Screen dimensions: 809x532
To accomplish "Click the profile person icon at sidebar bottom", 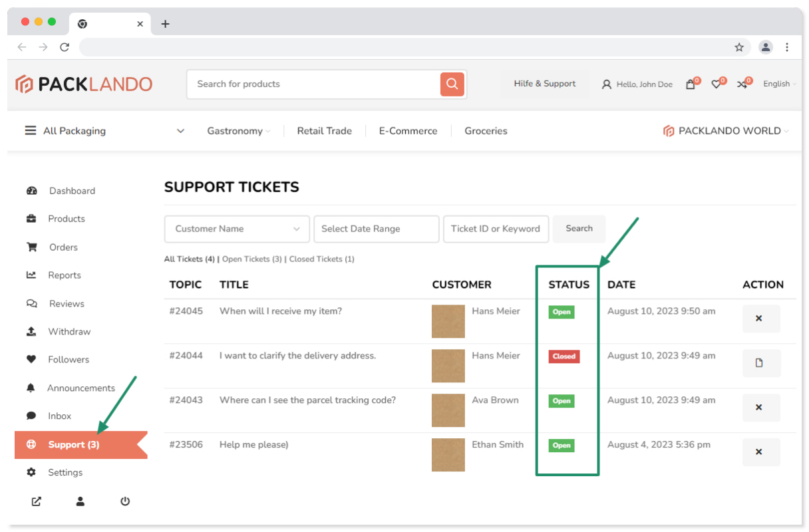I will (81, 501).
